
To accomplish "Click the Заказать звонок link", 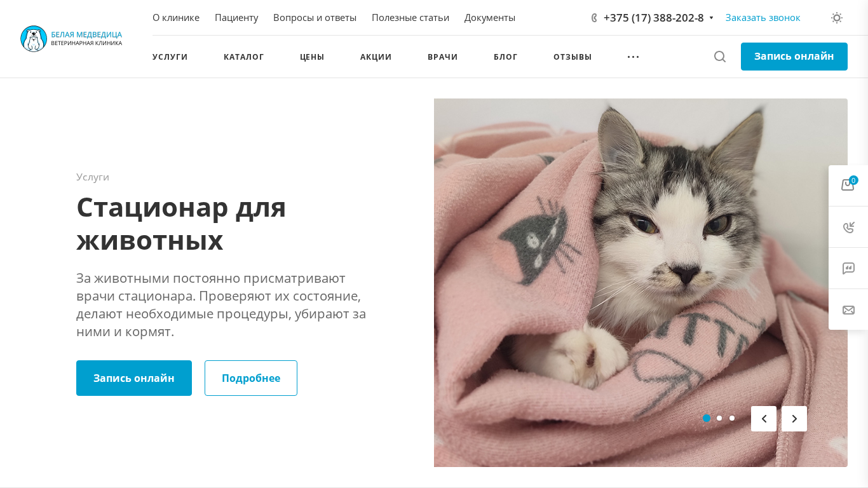I will 763,18.
